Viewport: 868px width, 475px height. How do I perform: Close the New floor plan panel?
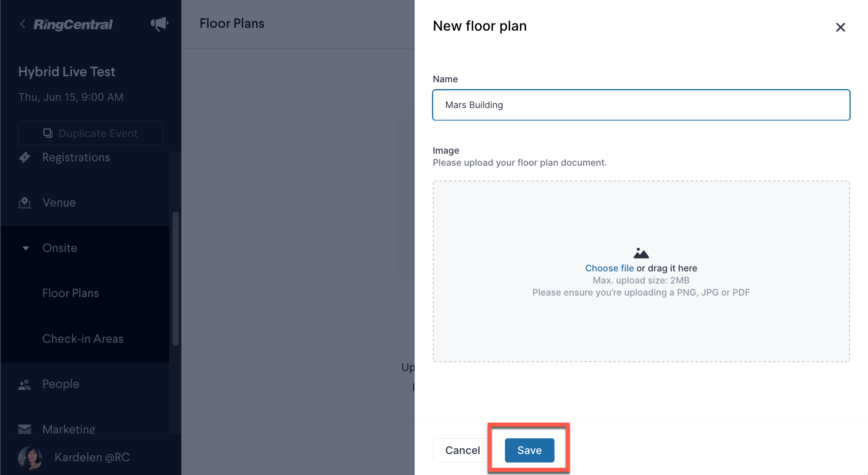[x=840, y=27]
